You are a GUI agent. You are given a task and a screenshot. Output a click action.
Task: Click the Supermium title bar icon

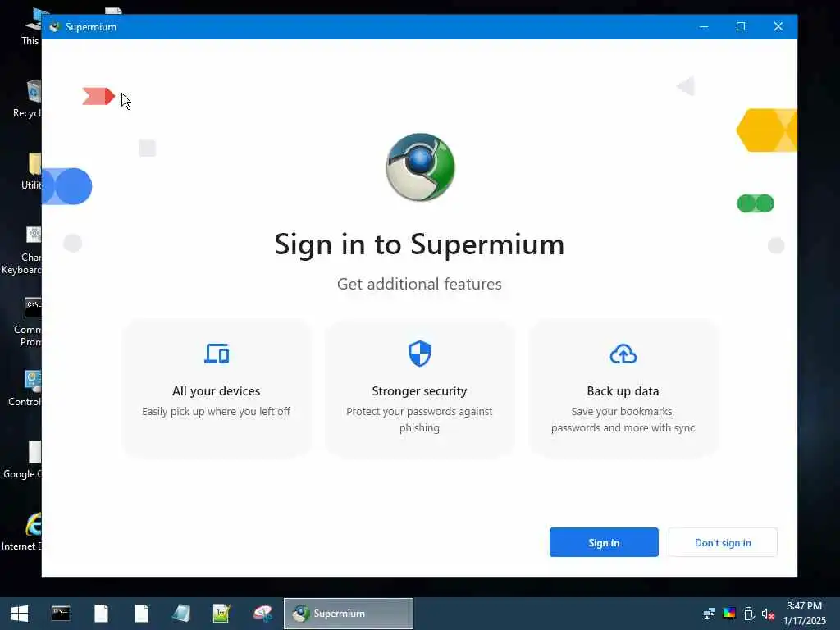tap(54, 27)
